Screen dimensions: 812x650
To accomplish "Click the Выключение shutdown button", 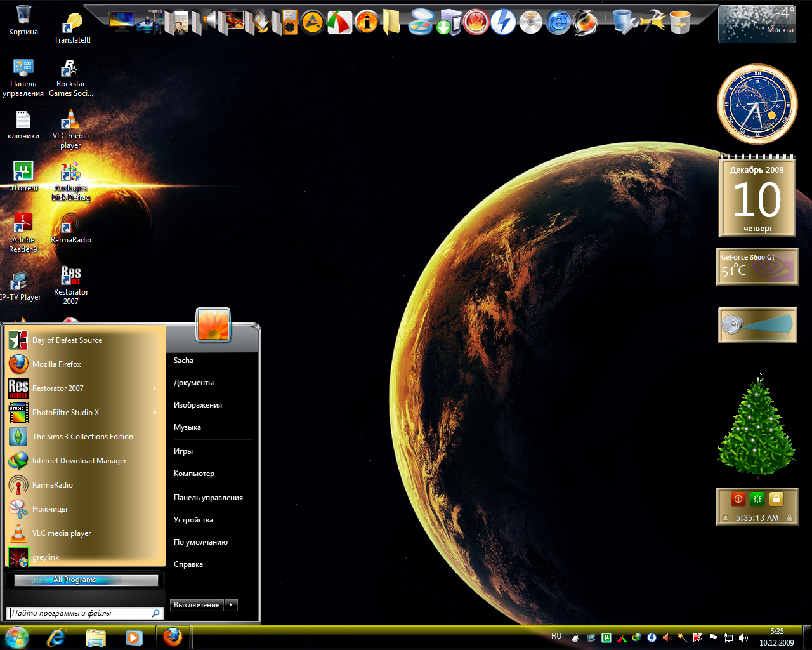I will pyautogui.click(x=197, y=605).
